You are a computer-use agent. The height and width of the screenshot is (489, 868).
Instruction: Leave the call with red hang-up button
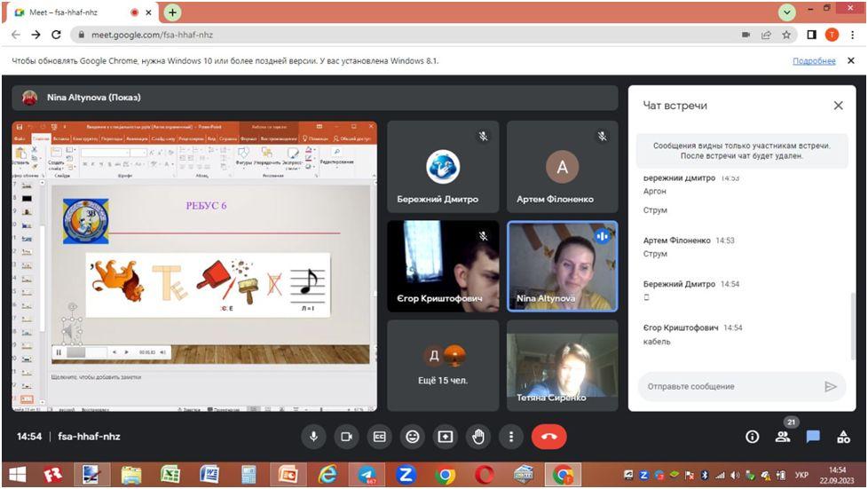(548, 437)
